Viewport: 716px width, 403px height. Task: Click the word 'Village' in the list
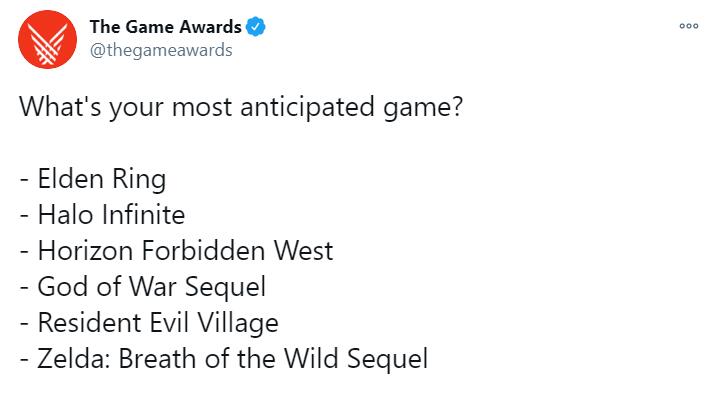click(238, 324)
